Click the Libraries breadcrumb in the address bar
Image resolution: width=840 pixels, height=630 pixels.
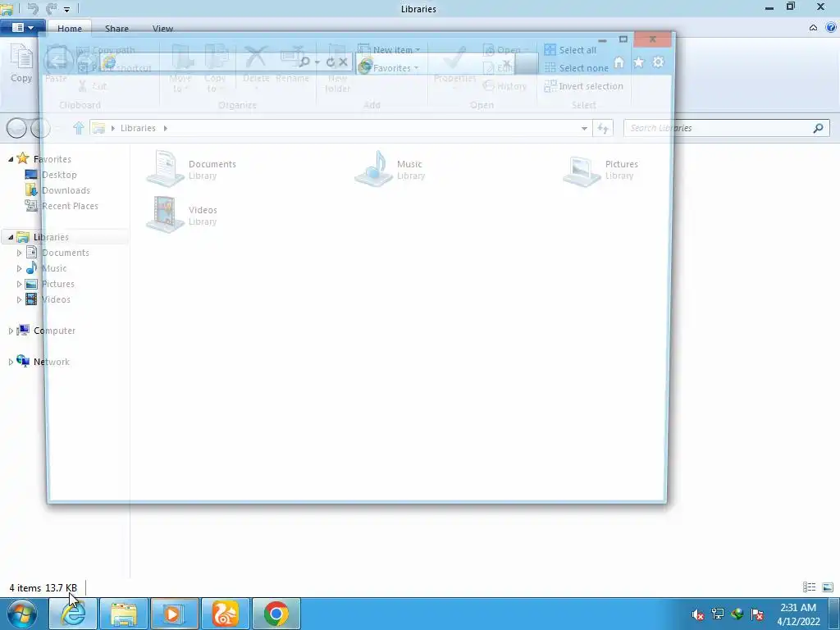[x=138, y=128]
